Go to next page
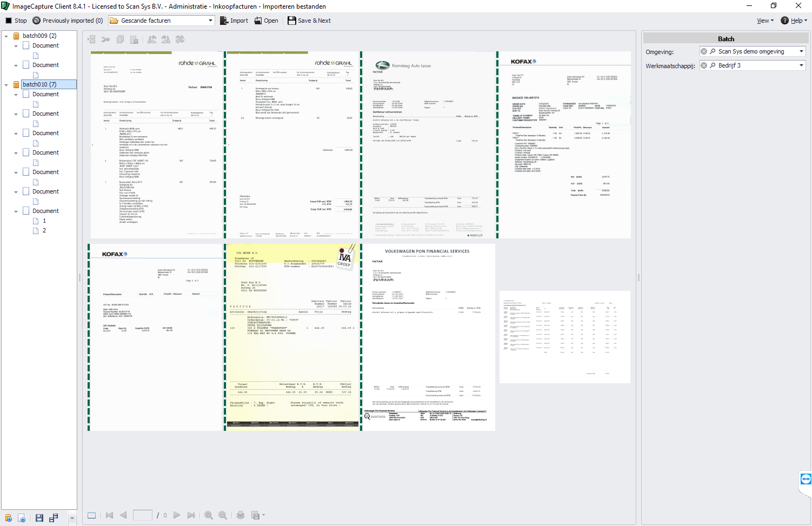Image resolution: width=812 pixels, height=526 pixels. click(x=177, y=515)
